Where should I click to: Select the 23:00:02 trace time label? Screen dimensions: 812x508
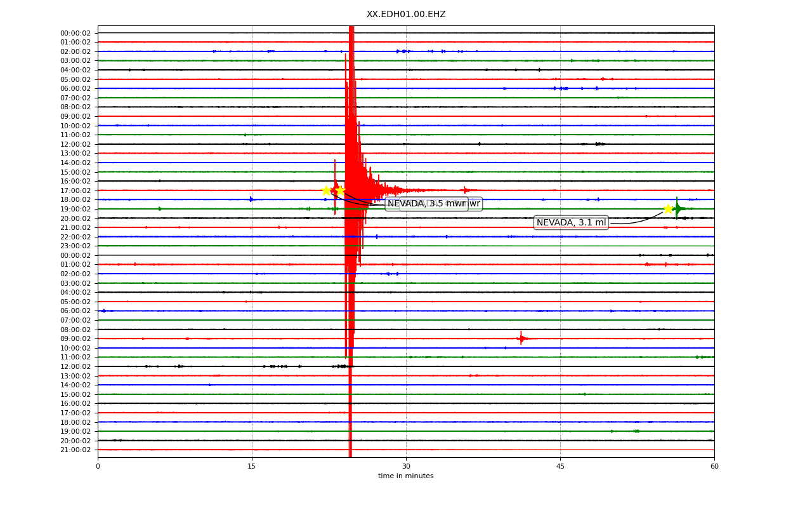(75, 246)
